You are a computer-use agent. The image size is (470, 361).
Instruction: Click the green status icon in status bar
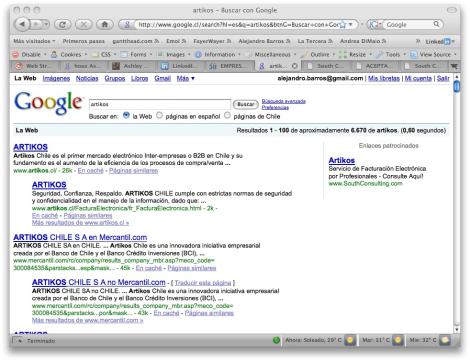point(276,340)
